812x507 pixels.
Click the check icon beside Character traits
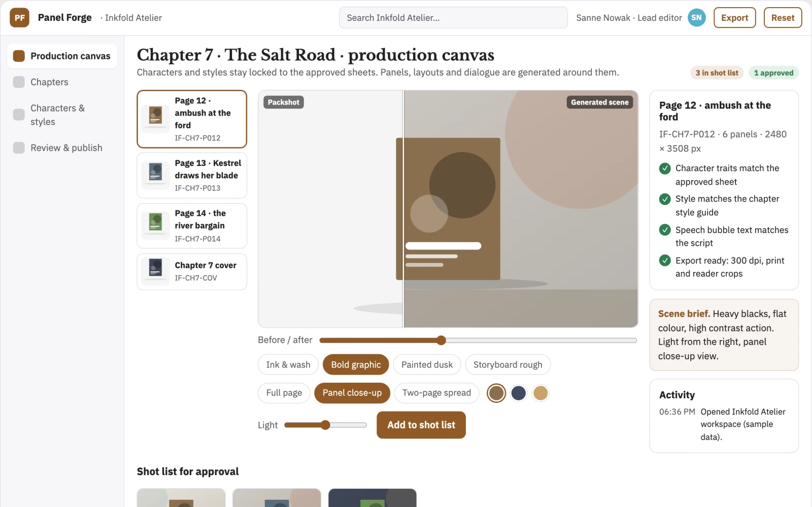pyautogui.click(x=665, y=168)
